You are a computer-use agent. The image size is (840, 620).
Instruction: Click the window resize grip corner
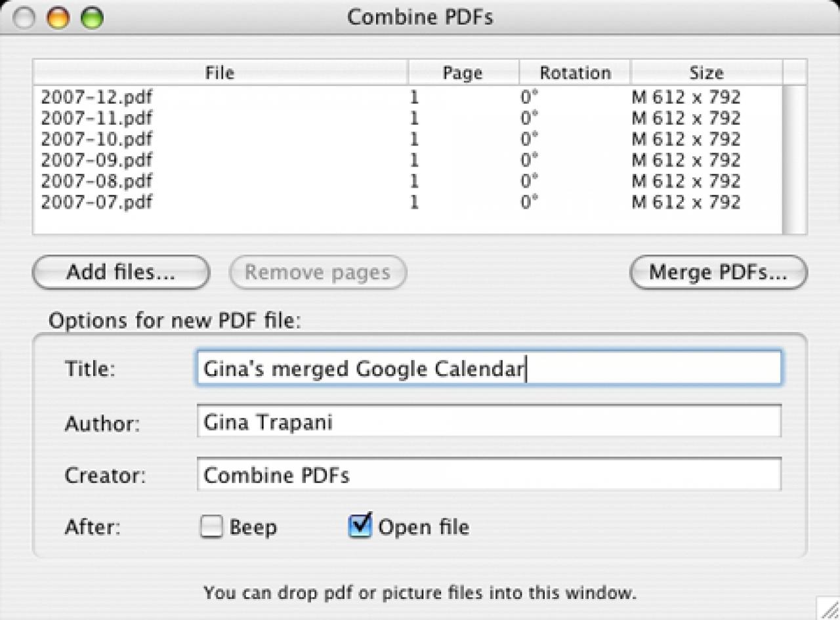828,608
